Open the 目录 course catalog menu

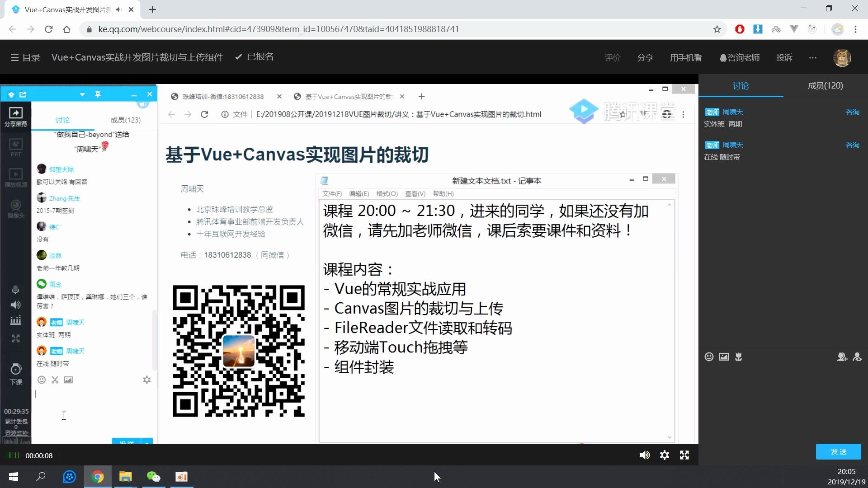(25, 57)
